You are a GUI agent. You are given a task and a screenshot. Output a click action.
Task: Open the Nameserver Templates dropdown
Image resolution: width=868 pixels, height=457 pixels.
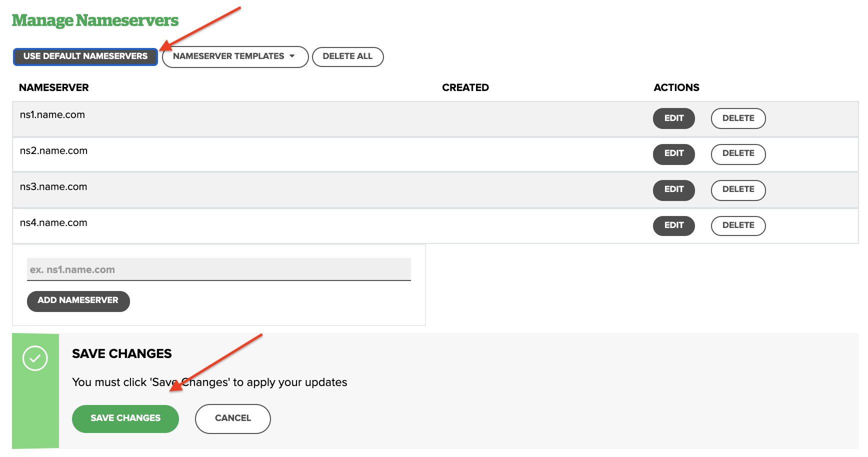point(235,56)
